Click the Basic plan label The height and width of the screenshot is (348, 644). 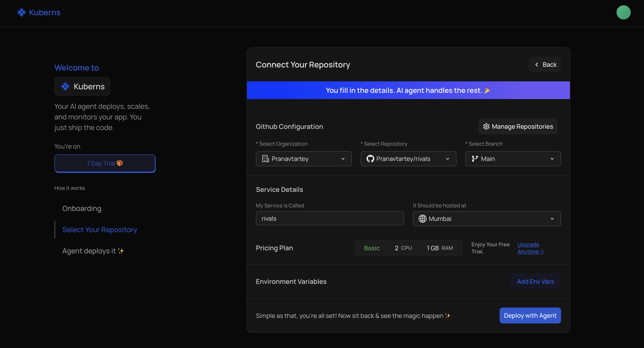372,248
